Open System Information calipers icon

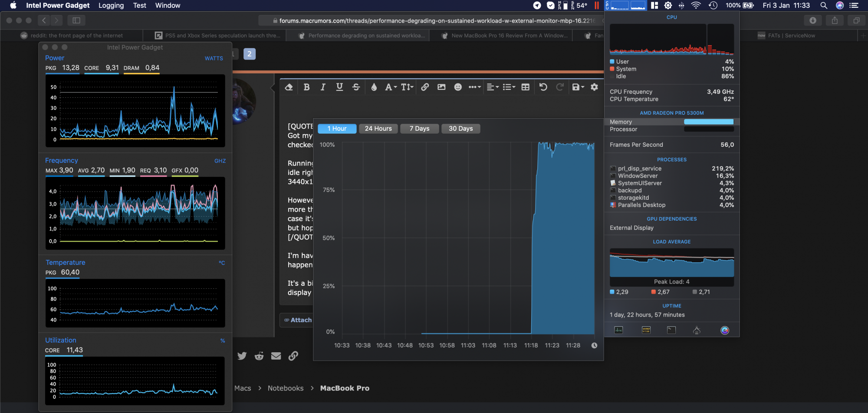point(697,330)
